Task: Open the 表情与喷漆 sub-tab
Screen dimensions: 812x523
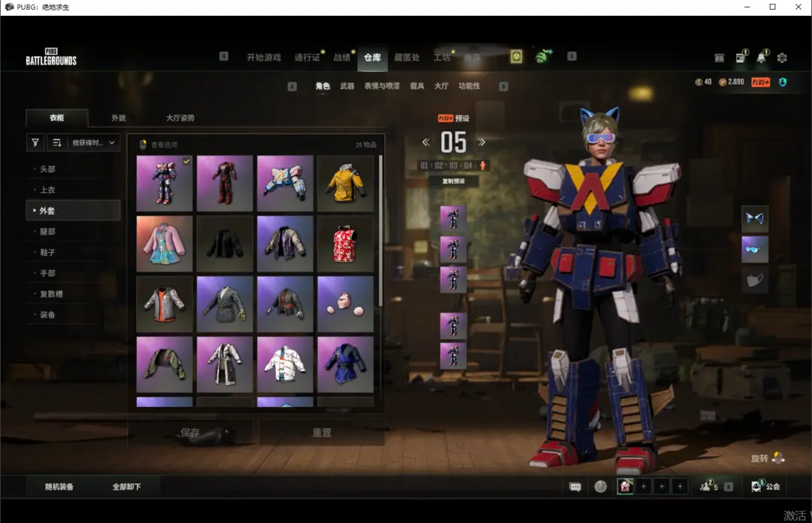Action: point(382,86)
